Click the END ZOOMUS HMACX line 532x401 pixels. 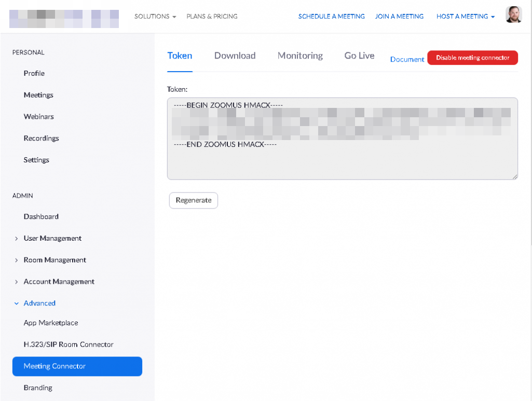tap(225, 144)
